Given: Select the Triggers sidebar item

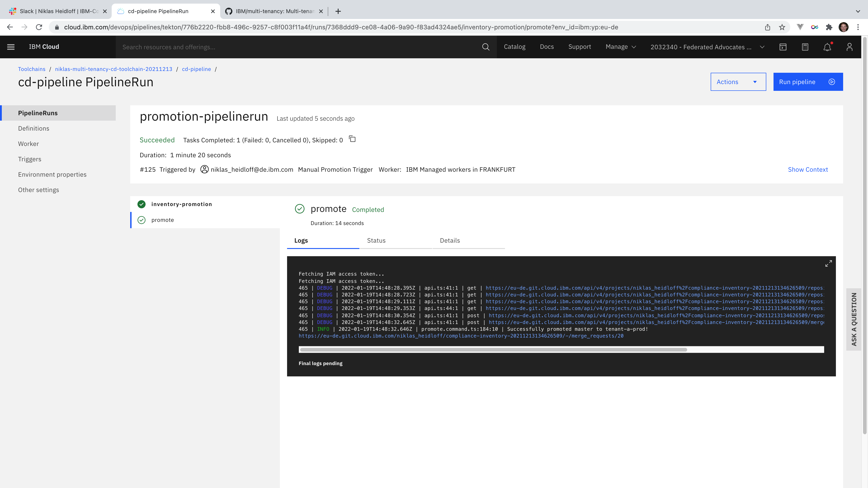Looking at the screenshot, I should coord(30,159).
